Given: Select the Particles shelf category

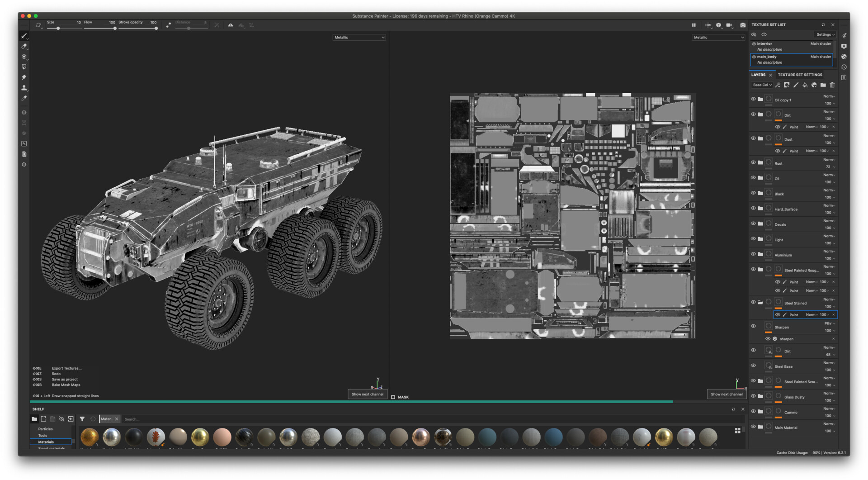Looking at the screenshot, I should tap(45, 429).
